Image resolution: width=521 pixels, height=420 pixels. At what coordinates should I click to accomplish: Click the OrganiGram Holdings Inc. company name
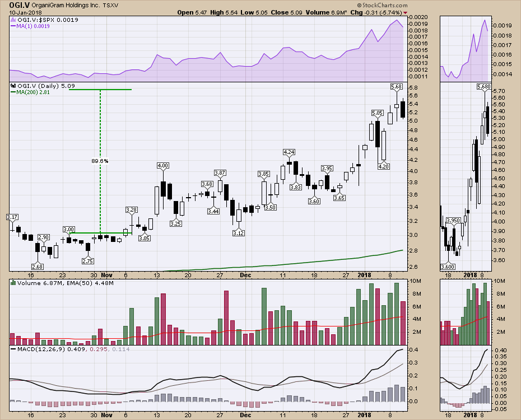click(66, 5)
